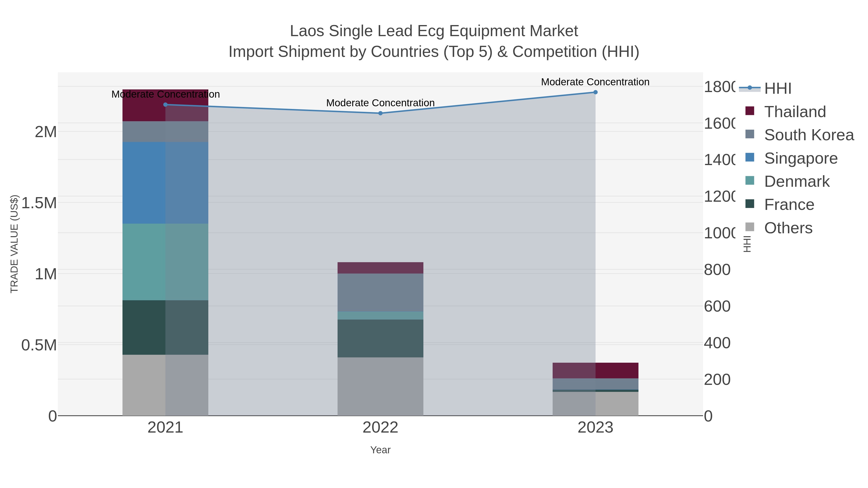Viewport: 868px width, 488px height.
Task: Click the HHI line marker for 2022
Action: [x=380, y=113]
